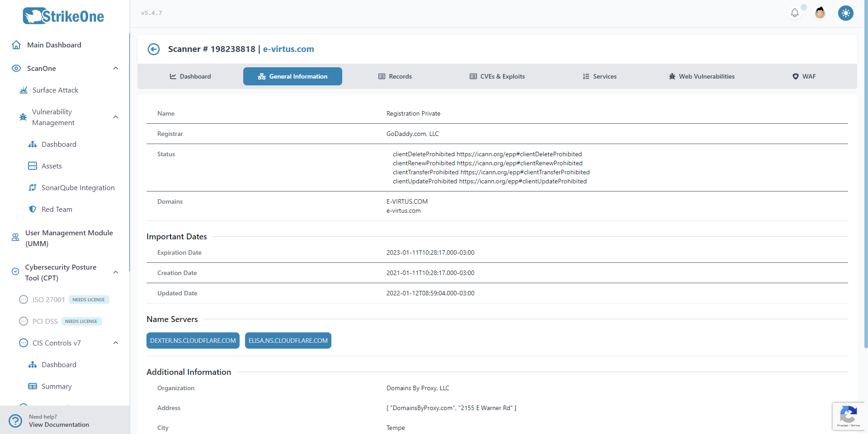This screenshot has height=434, width=868.
Task: Select the Web Vulnerabilities tab
Action: click(701, 76)
